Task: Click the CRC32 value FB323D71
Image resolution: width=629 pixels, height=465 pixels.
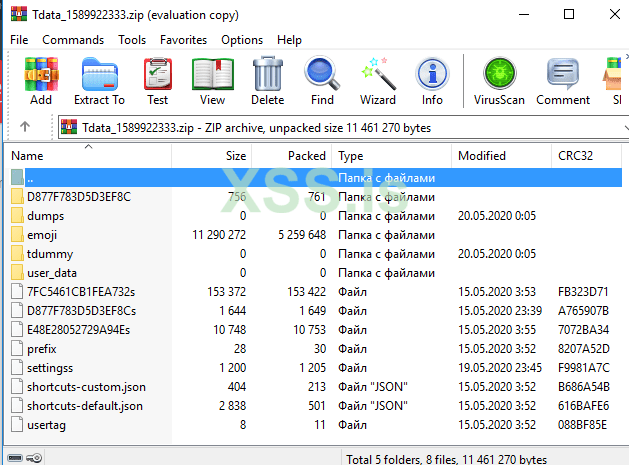Action: (583, 292)
